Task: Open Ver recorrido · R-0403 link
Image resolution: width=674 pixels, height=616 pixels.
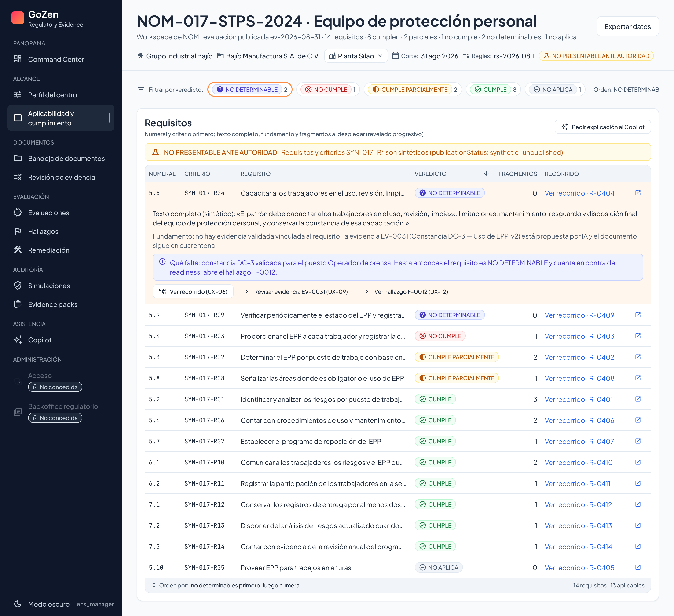Action: (x=579, y=336)
